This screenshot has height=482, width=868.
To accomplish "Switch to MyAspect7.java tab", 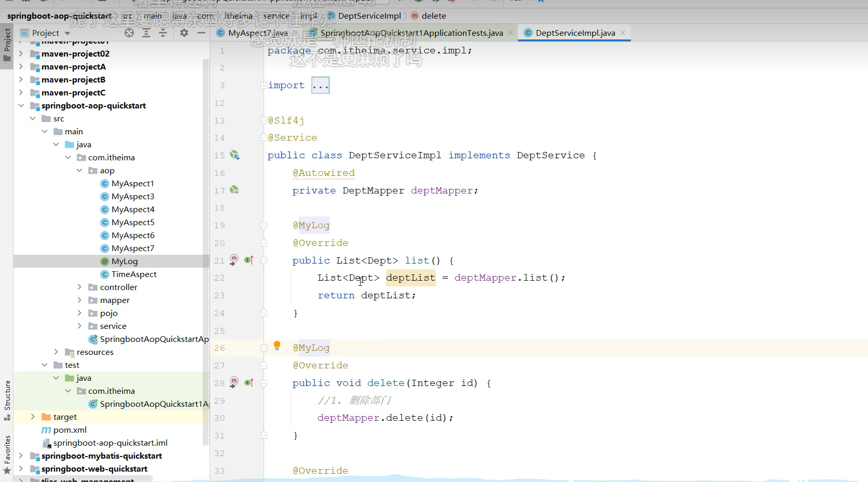I will [257, 33].
